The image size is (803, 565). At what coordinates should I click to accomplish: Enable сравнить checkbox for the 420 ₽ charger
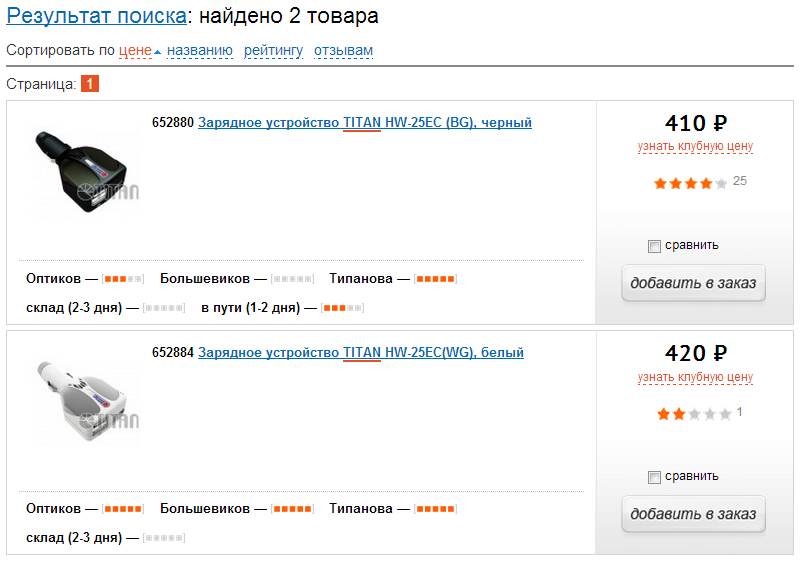click(x=654, y=477)
